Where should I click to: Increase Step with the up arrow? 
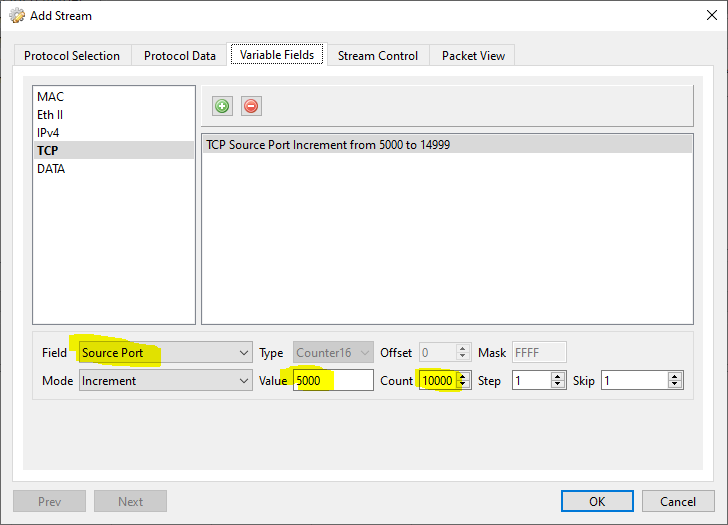tap(558, 376)
